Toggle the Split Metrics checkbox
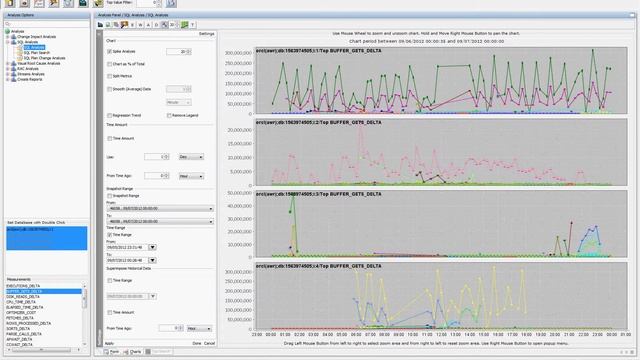The height and width of the screenshot is (360, 640). (x=109, y=76)
